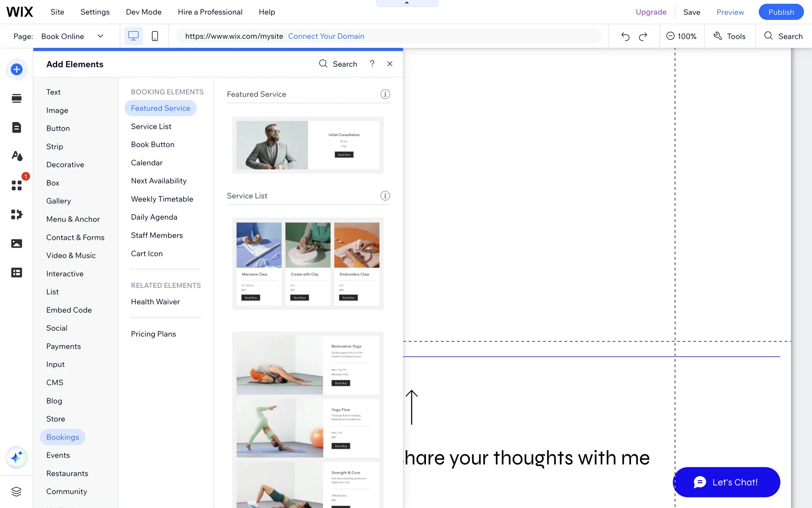Open the Layers icon at bottom left

tap(16, 491)
